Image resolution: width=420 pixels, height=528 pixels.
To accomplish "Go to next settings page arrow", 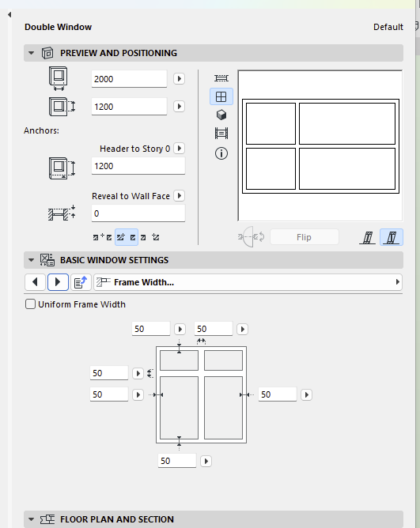I will coord(58,282).
